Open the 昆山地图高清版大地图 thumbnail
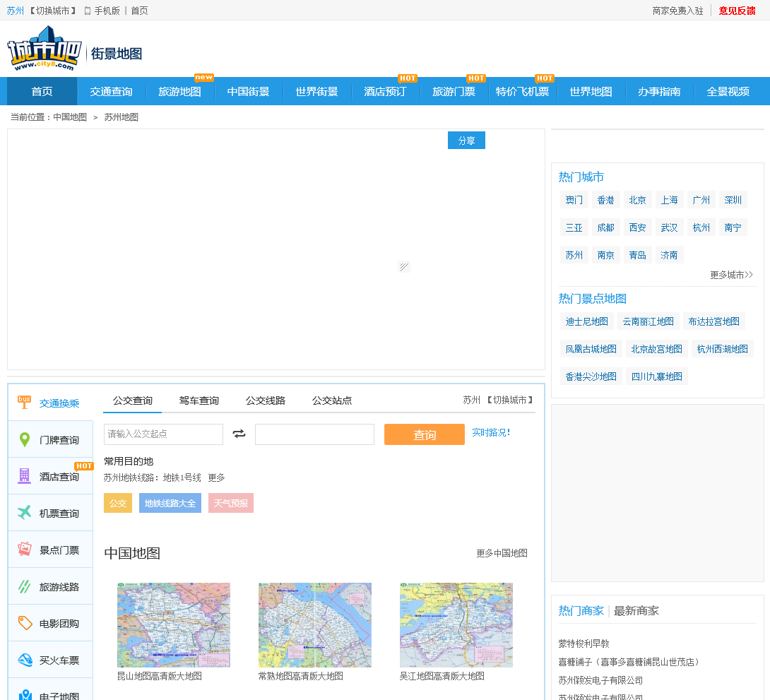Screen dimensions: 770x700 tap(174, 625)
